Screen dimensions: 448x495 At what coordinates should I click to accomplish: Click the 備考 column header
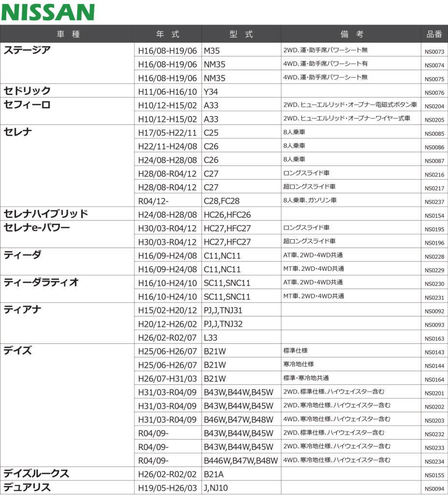[351, 34]
